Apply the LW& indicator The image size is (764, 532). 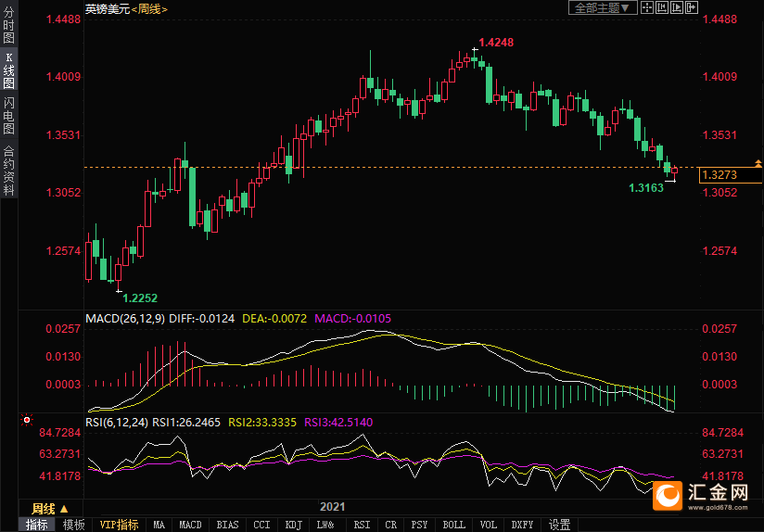325,525
